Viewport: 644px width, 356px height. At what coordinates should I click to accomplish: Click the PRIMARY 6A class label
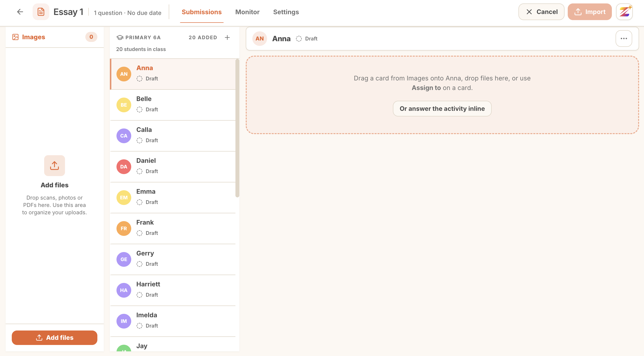[x=143, y=38]
